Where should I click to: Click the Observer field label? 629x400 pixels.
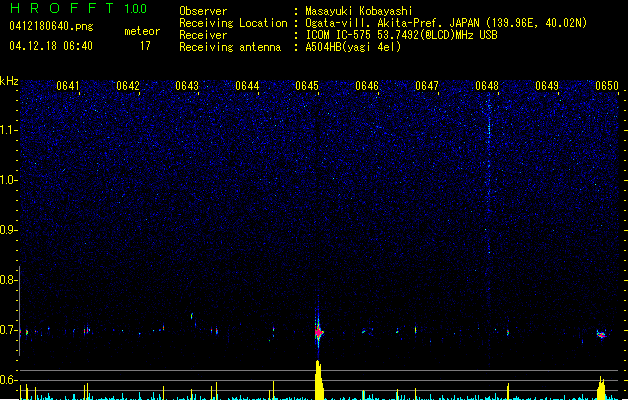pos(203,11)
